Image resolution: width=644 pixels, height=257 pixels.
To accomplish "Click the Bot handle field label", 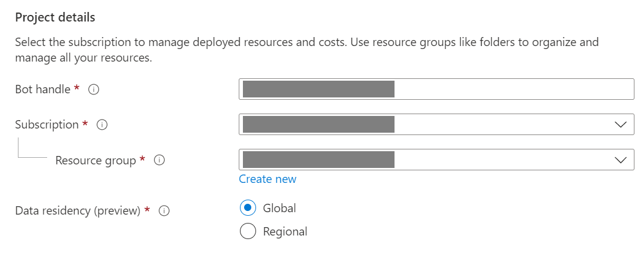I will click(x=43, y=89).
